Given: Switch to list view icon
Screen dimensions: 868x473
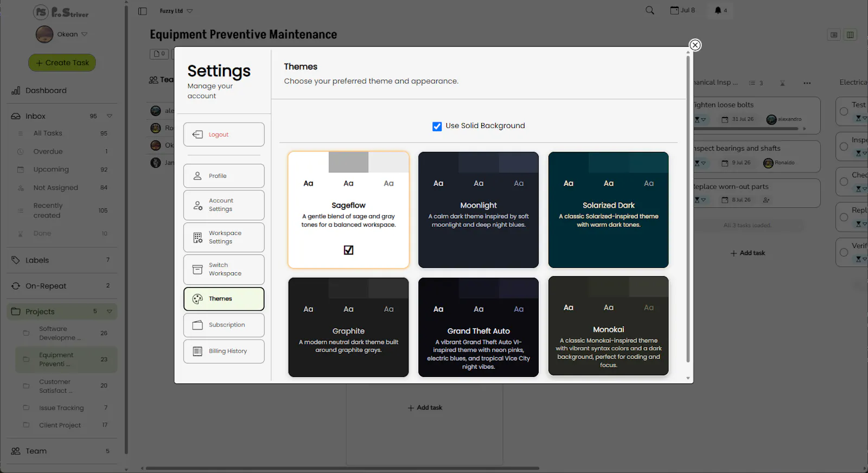Looking at the screenshot, I should coord(834,35).
